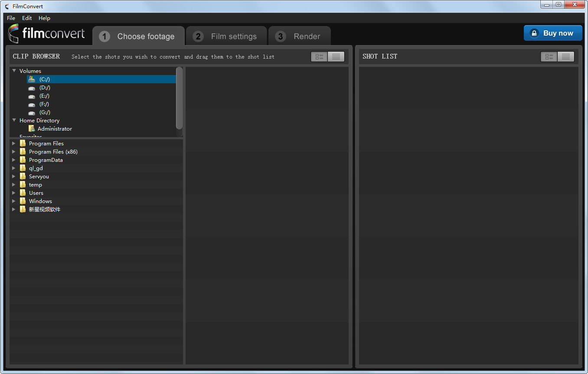Click the lock icon on Buy now
The width and height of the screenshot is (588, 374).
tap(535, 33)
